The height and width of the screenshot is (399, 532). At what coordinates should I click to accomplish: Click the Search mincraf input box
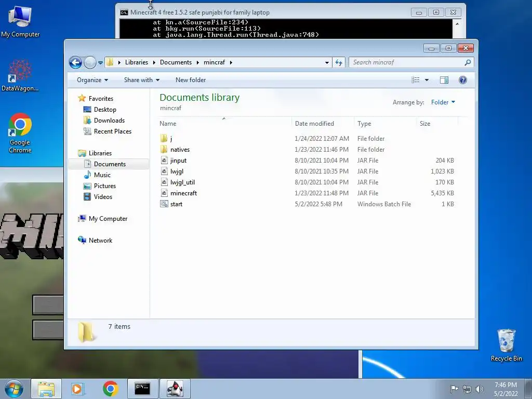point(405,62)
